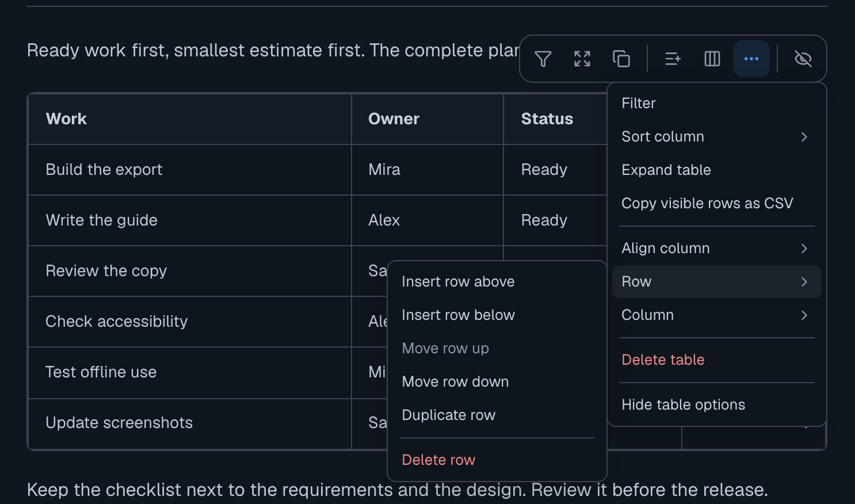Click the expand table icon in toolbar
This screenshot has height=504, width=855.
pyautogui.click(x=582, y=59)
